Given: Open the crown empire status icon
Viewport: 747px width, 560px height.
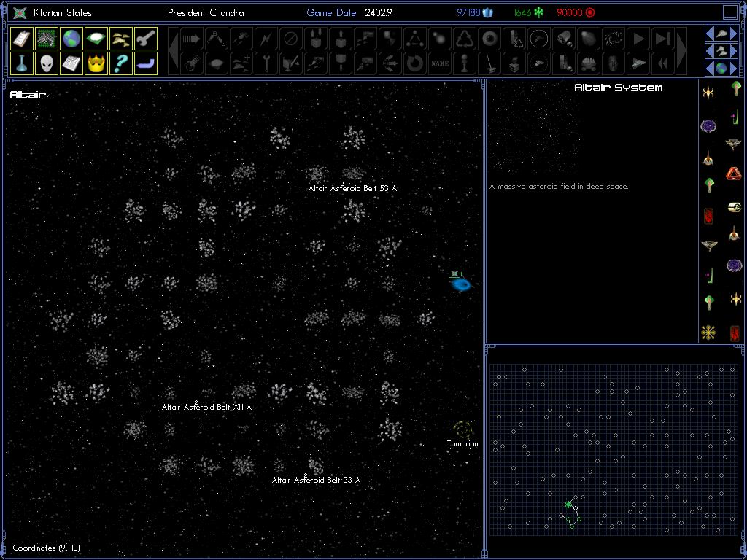Looking at the screenshot, I should (x=96, y=63).
